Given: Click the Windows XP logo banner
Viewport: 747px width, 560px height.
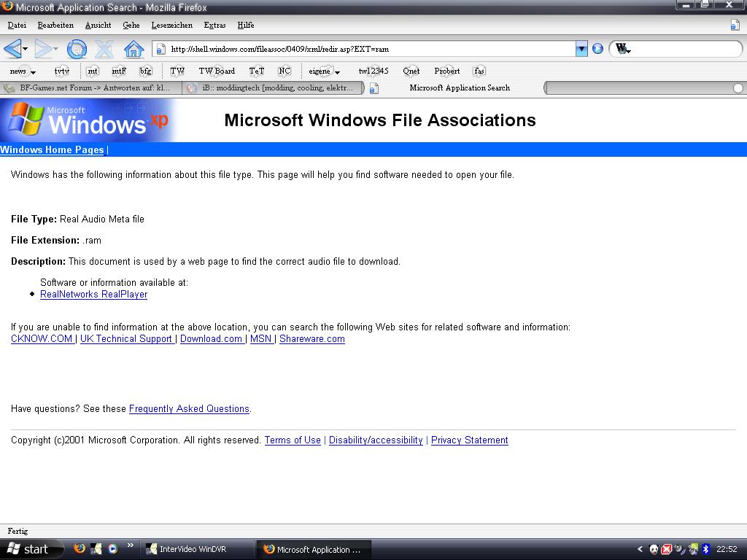Looking at the screenshot, I should [87, 120].
